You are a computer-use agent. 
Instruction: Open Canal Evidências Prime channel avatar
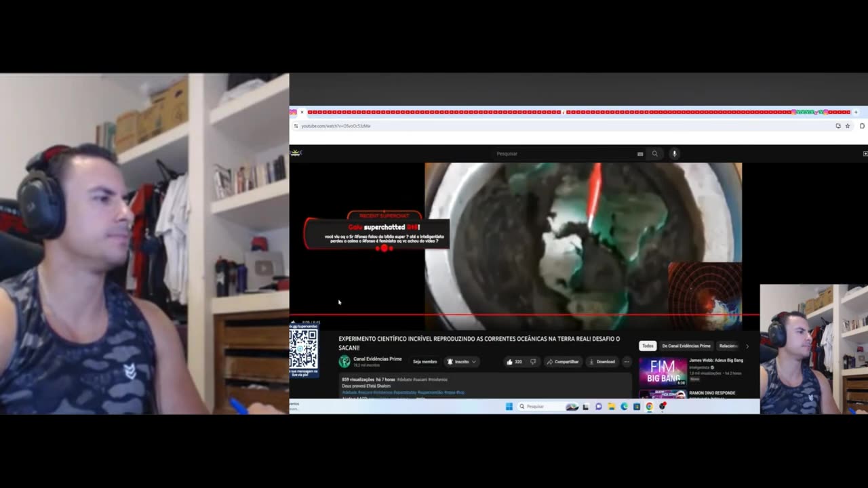[344, 362]
